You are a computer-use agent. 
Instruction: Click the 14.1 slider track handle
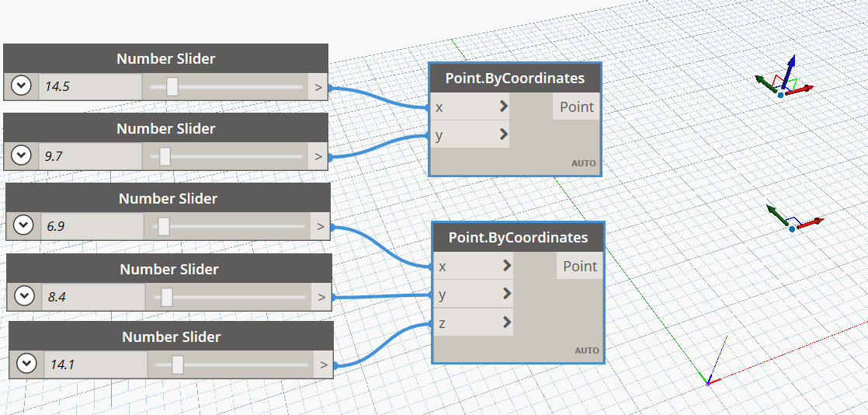coord(177,364)
